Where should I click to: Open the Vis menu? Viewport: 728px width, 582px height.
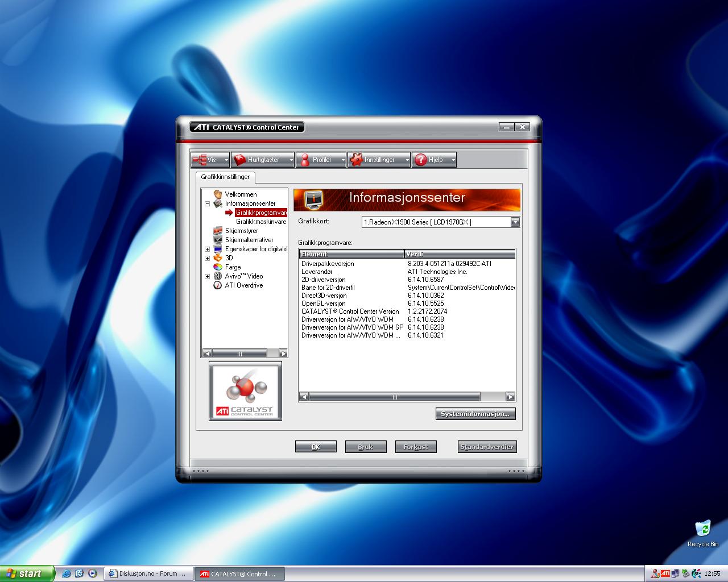click(x=210, y=160)
